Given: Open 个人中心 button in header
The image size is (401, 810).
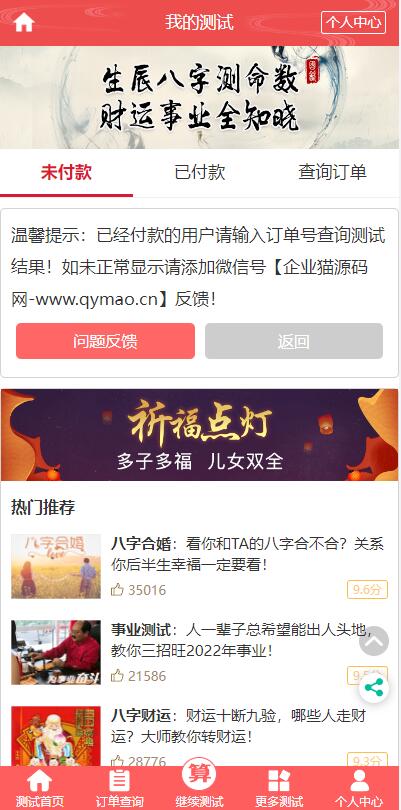Looking at the screenshot, I should 353,22.
